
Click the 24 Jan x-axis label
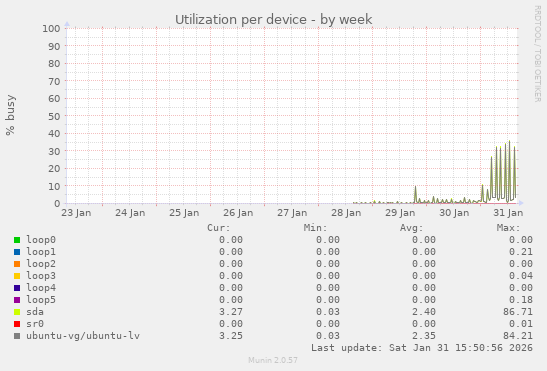(x=130, y=213)
